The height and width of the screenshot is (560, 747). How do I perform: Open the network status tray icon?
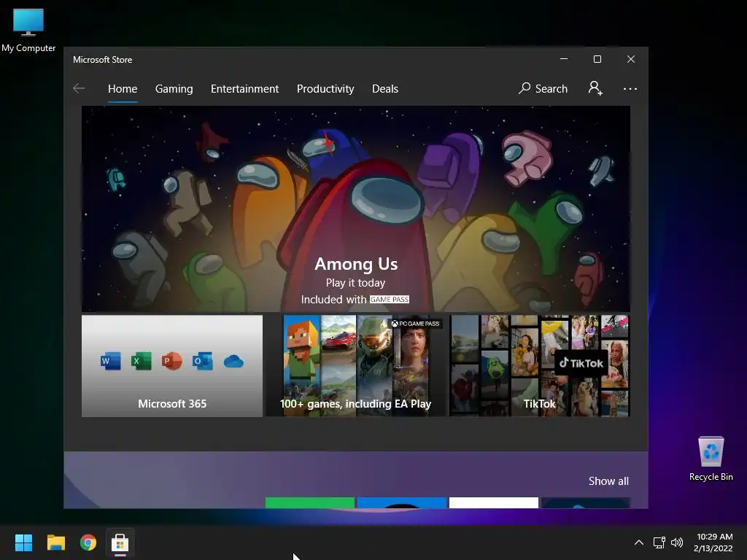click(659, 542)
